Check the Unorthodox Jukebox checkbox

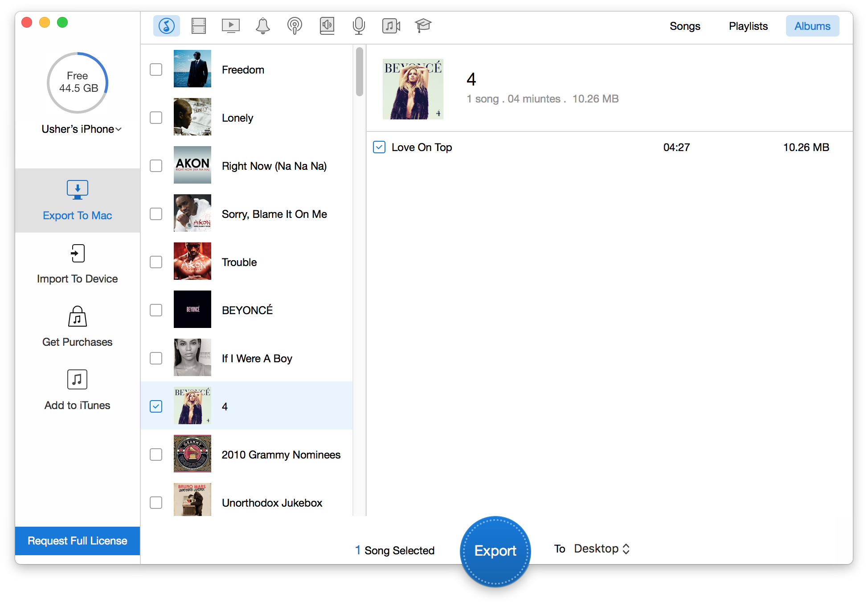156,503
